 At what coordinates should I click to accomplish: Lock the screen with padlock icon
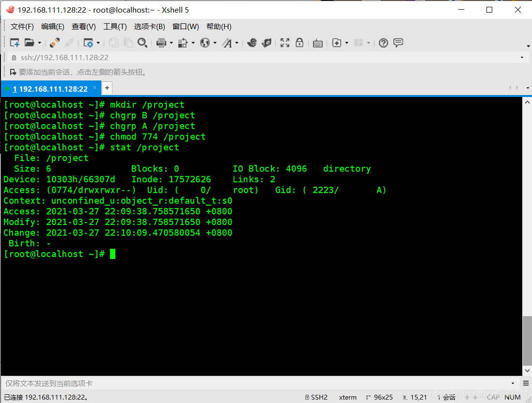(x=299, y=43)
